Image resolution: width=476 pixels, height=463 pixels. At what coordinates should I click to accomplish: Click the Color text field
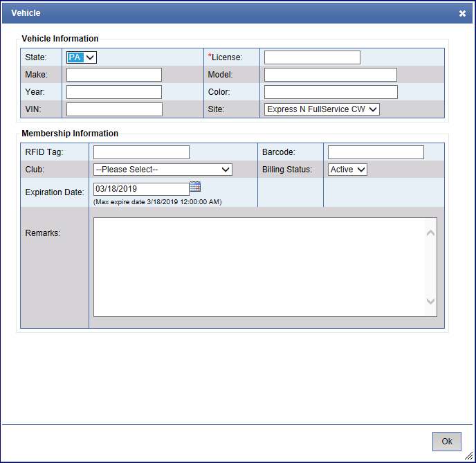[x=331, y=92]
